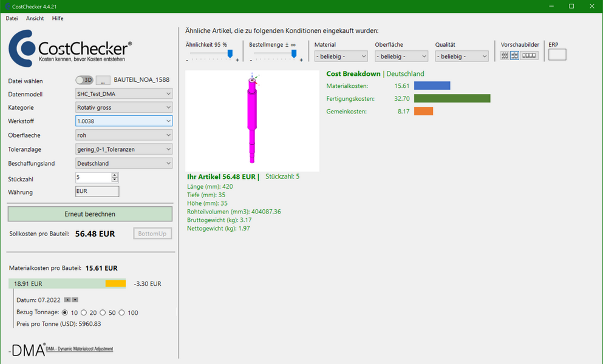Click the yellow material cost difference bar
The image size is (603, 364).
coord(115,284)
